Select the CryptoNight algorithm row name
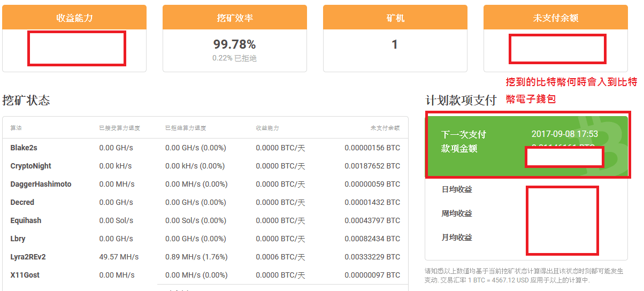The image size is (644, 291). point(31,166)
